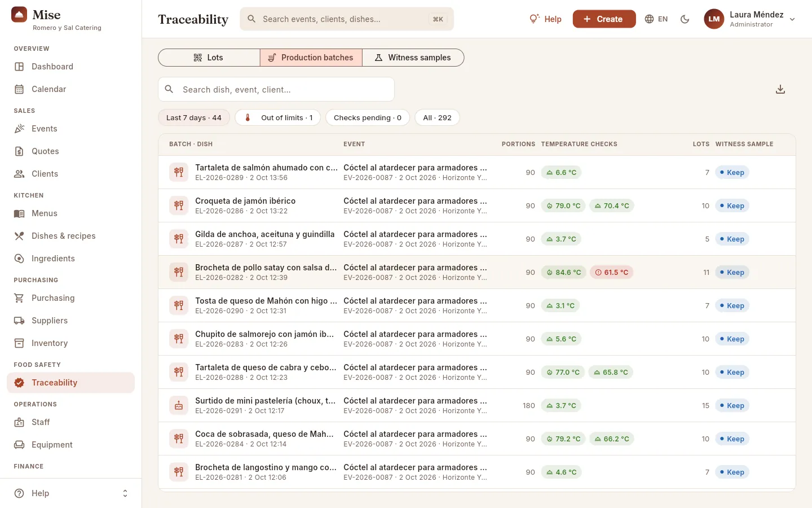Open Traceability in the sidebar
The image size is (812, 508).
[x=71, y=383]
